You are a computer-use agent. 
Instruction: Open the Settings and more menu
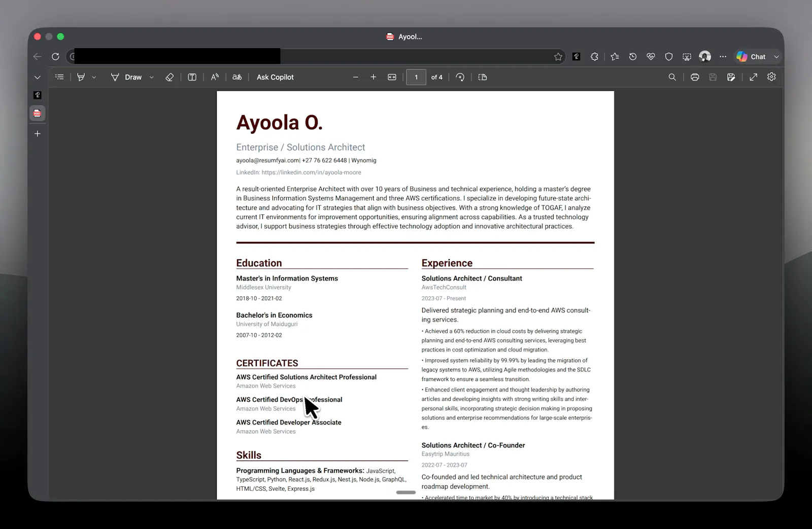[x=723, y=57]
